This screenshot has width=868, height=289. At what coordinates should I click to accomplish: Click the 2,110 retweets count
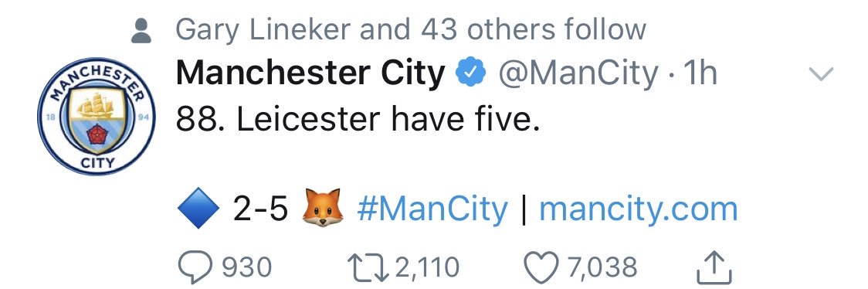(427, 267)
